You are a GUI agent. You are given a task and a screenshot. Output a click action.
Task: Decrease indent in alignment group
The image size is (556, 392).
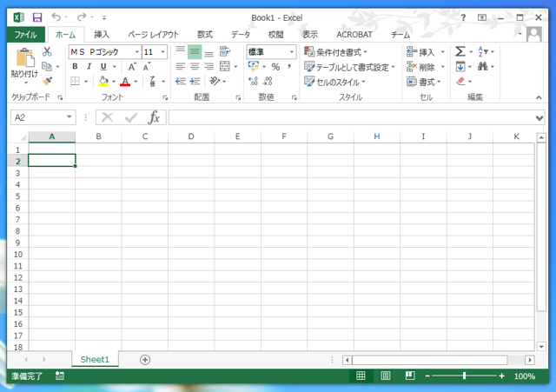coord(181,81)
